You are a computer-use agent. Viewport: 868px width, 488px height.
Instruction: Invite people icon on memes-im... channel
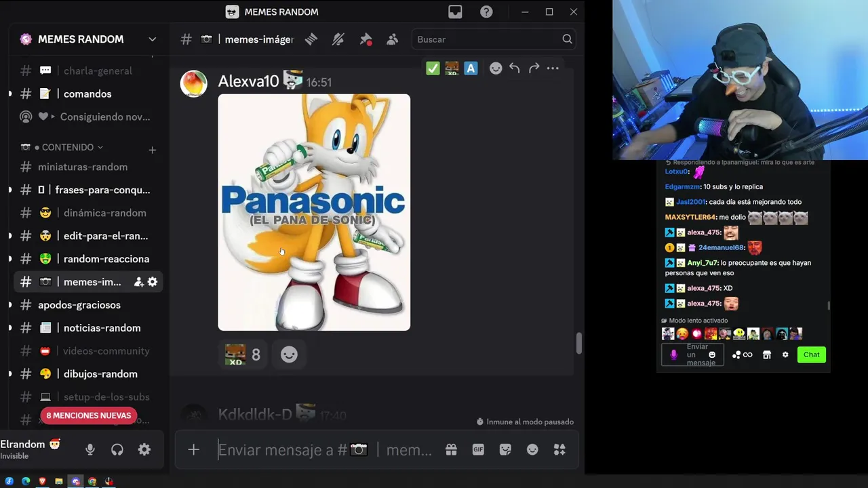pos(138,282)
